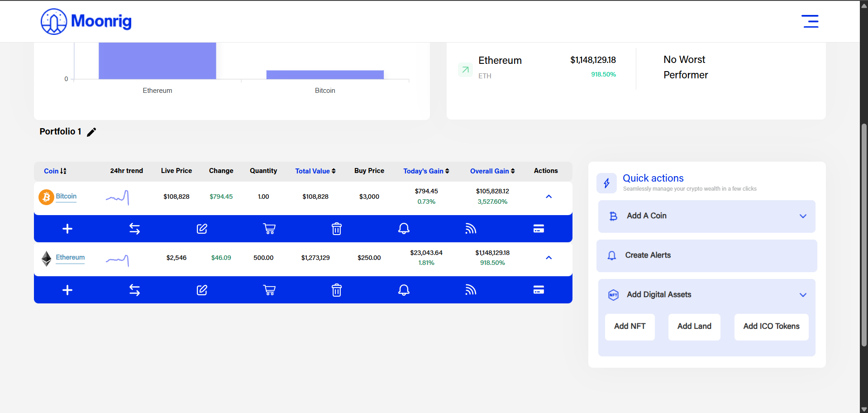Image resolution: width=868 pixels, height=413 pixels.
Task: Click Bitcoin live price $108,828
Action: (x=176, y=197)
